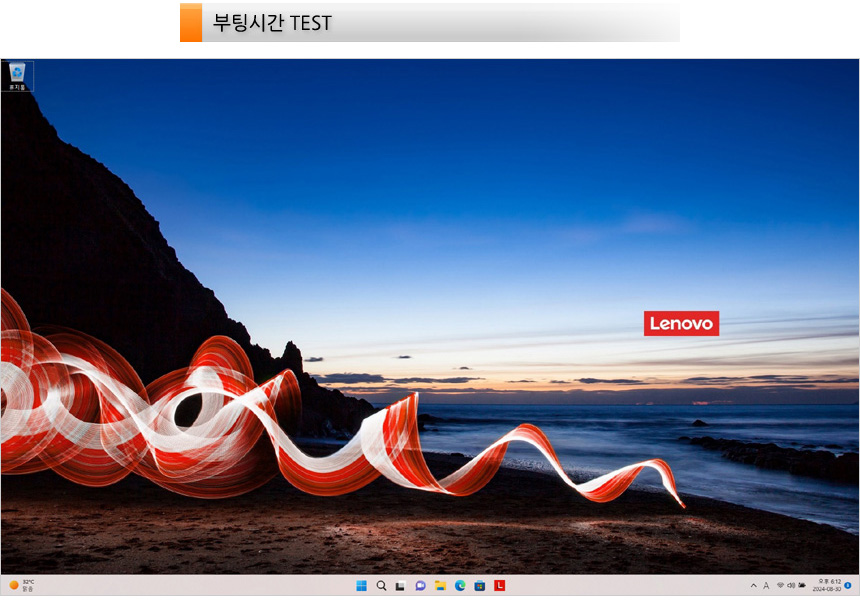Launch Microsoft Edge browser
Viewport: 860px width, 601px height.
460,585
